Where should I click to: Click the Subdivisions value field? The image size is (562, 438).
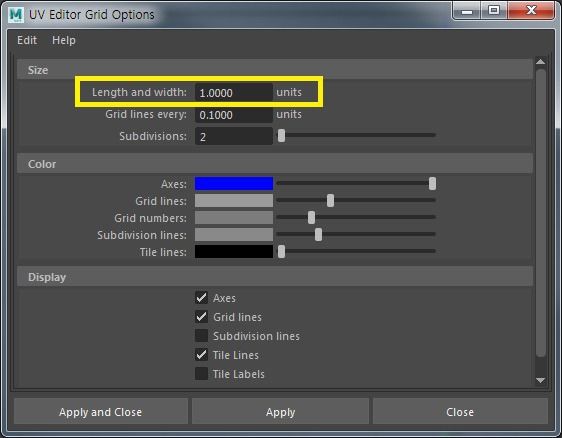[x=234, y=137]
